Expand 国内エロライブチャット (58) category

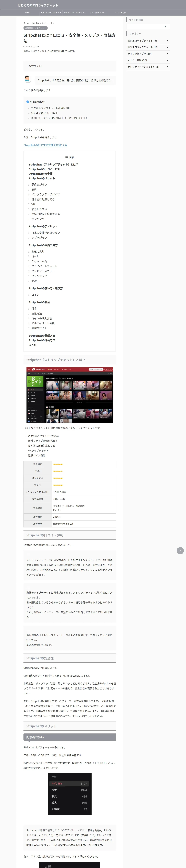[x=148, y=41]
